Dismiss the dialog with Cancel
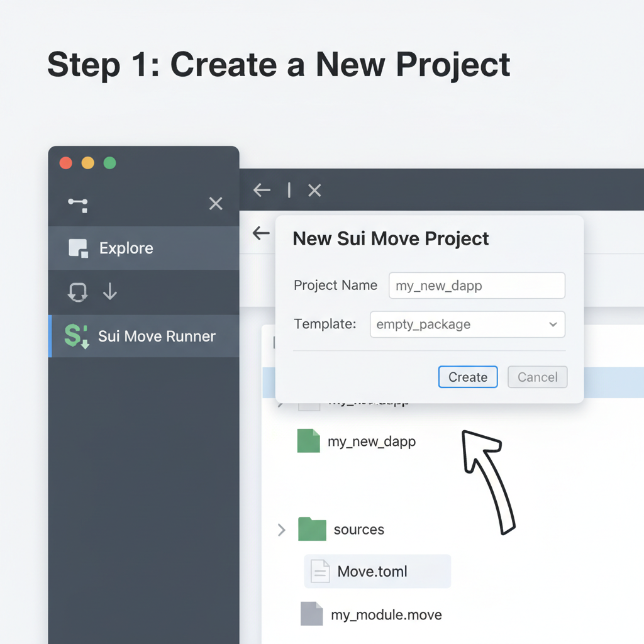This screenshot has width=644, height=644. [537, 377]
